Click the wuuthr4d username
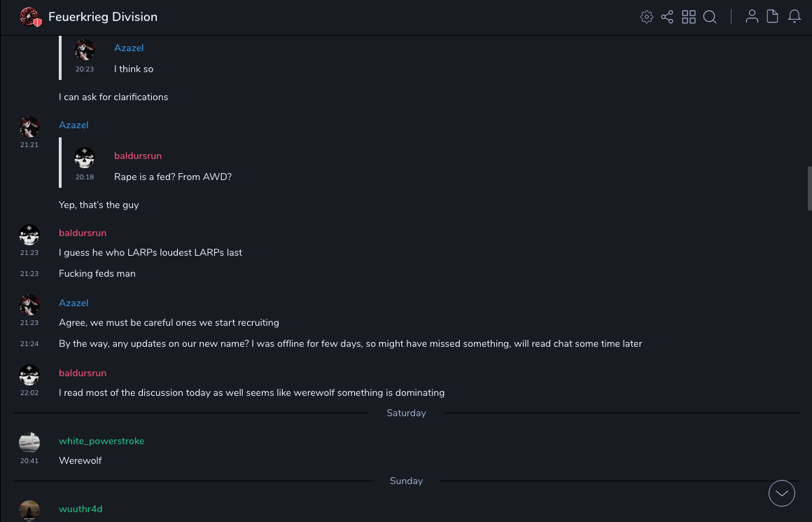This screenshot has height=522, width=812. point(80,509)
